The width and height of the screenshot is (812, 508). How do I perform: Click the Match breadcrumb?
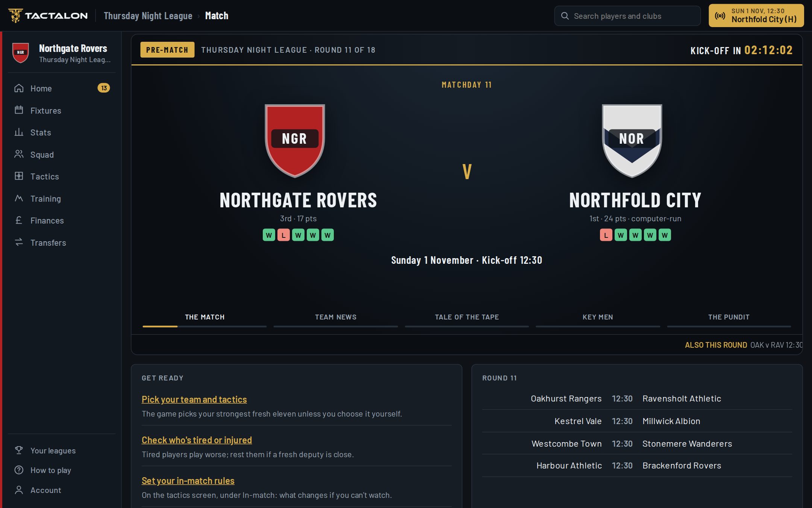click(x=217, y=16)
